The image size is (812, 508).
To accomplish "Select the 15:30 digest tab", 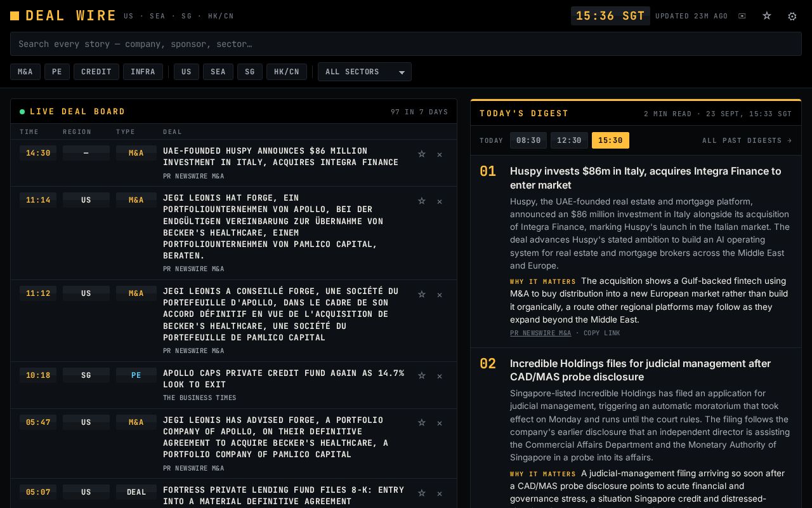I will pyautogui.click(x=610, y=140).
